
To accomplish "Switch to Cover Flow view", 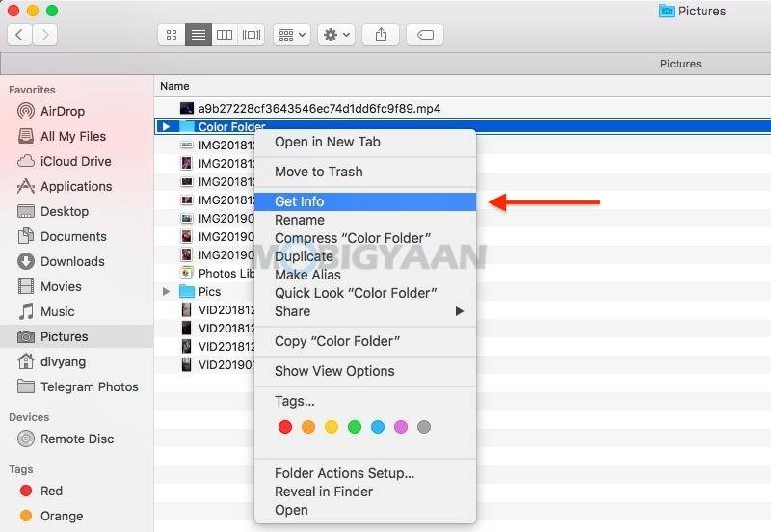I will tap(252, 35).
